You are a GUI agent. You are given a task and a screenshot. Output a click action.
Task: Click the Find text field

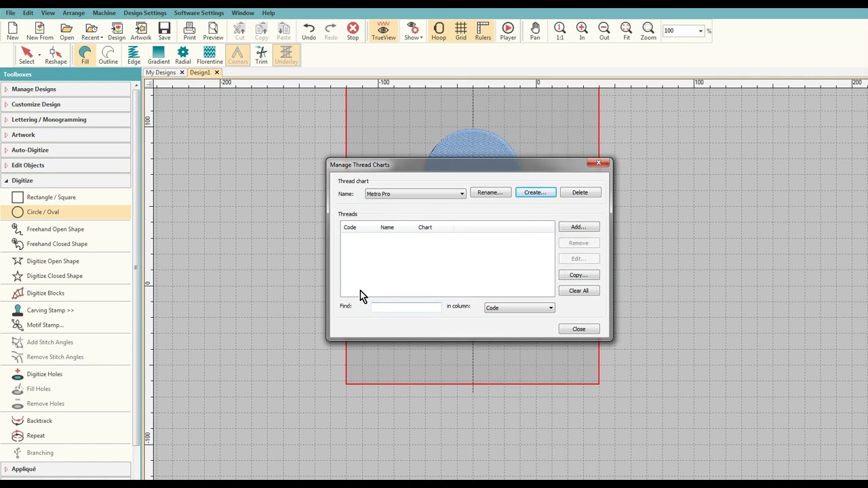(406, 308)
